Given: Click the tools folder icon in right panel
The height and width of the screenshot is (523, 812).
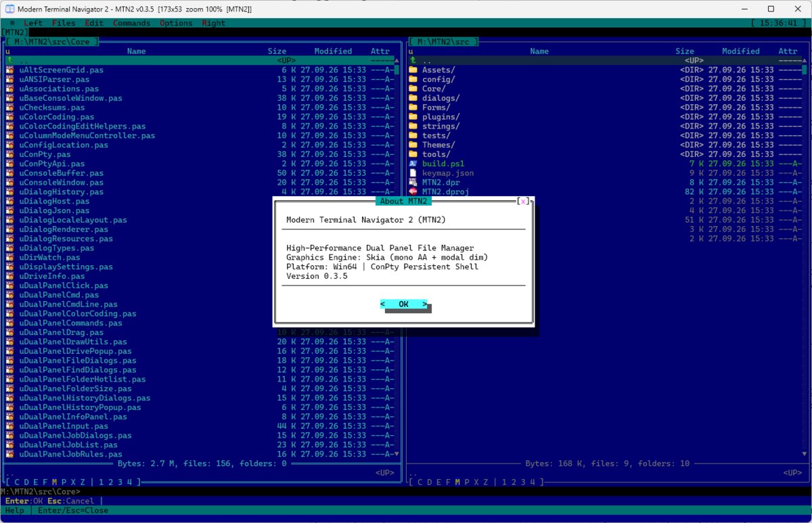Looking at the screenshot, I should click(x=413, y=154).
